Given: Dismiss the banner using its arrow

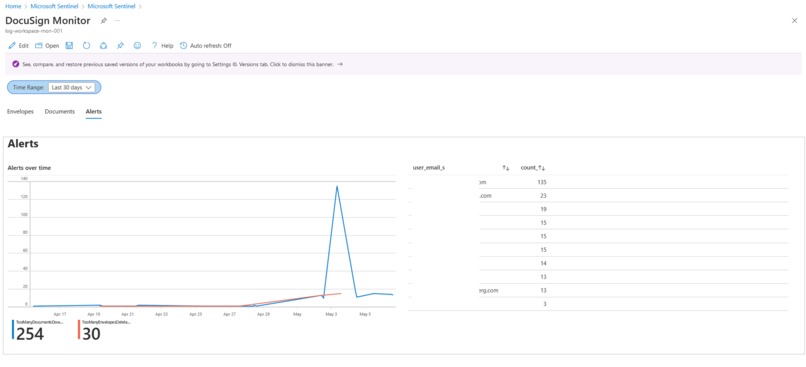Looking at the screenshot, I should (x=340, y=65).
